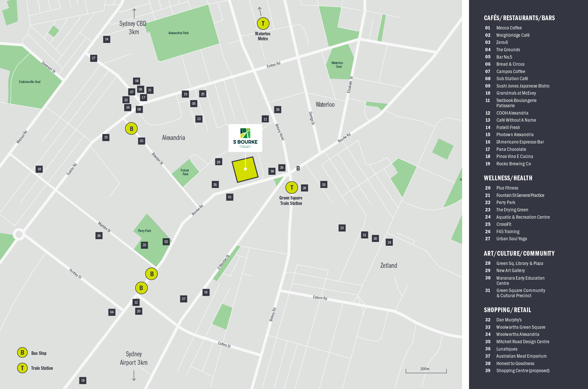
Task: Click map marker 24 in Zetland
Action: [389, 242]
